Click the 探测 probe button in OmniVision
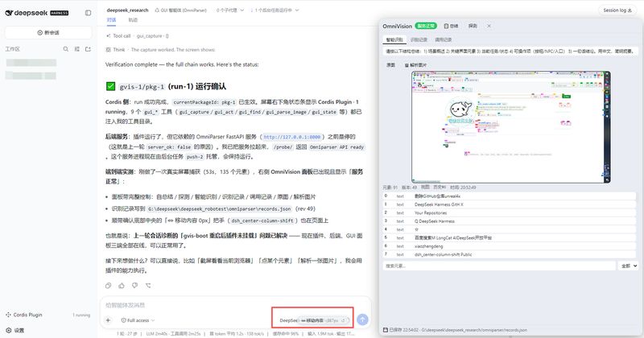This screenshot has height=338, width=644. pyautogui.click(x=473, y=26)
